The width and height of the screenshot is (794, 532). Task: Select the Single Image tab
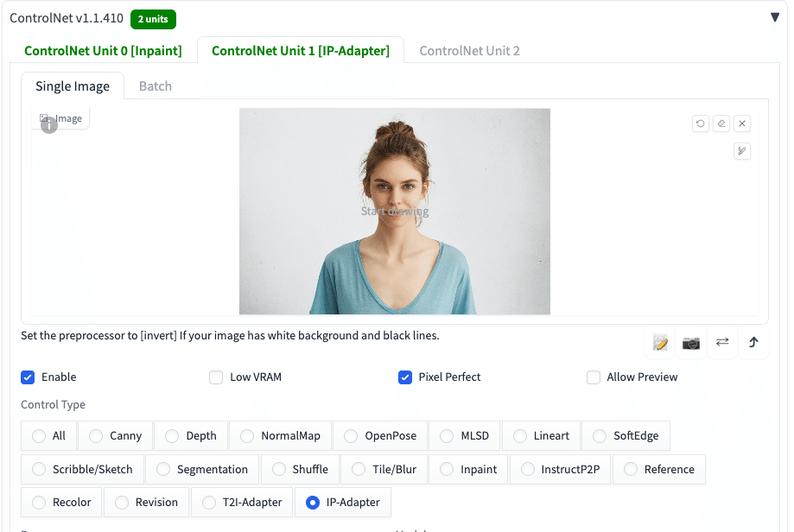pyautogui.click(x=73, y=86)
